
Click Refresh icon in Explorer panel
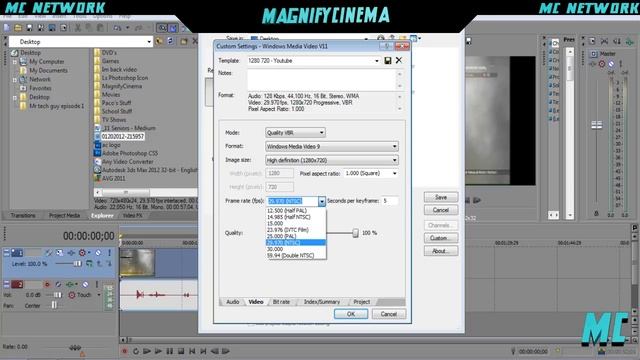pos(171,42)
